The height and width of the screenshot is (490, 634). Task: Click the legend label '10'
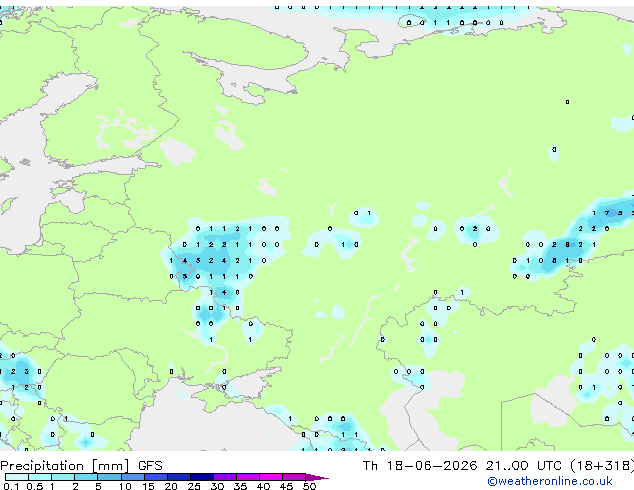coord(125,486)
